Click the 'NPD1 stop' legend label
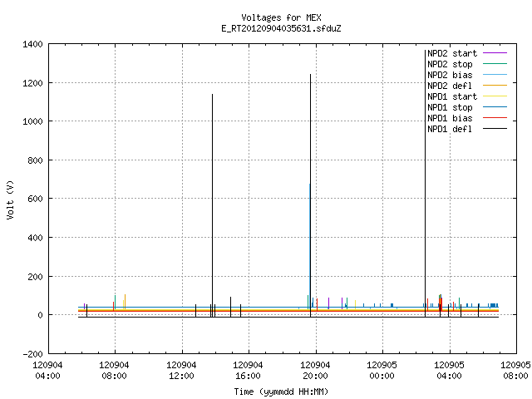 coord(450,107)
